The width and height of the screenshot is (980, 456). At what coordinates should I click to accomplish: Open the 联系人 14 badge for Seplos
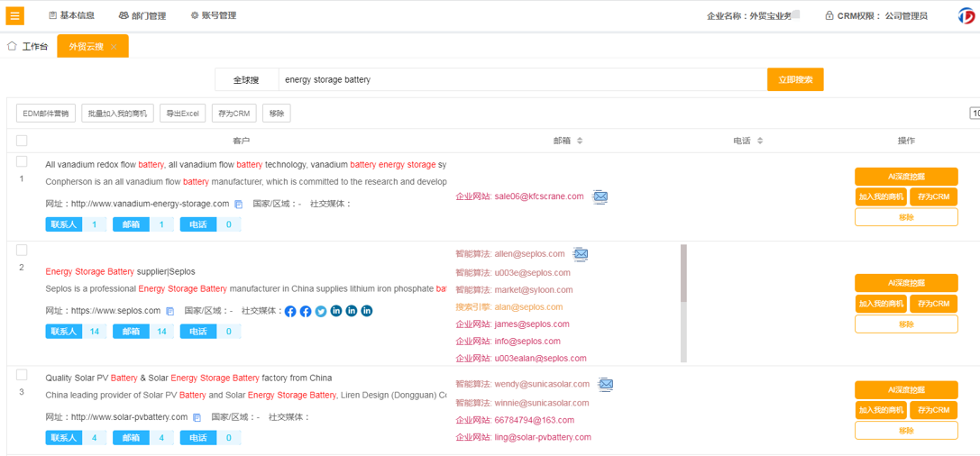click(x=77, y=331)
